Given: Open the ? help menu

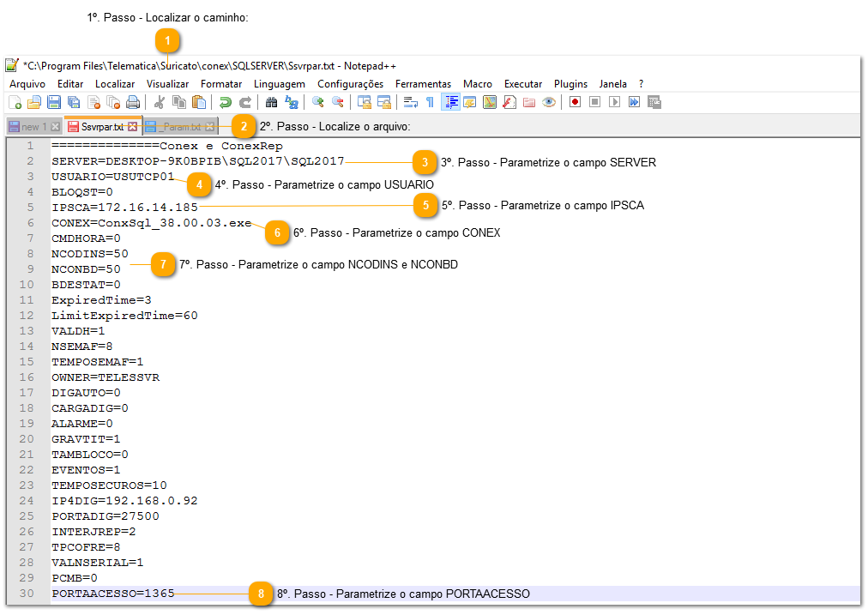Looking at the screenshot, I should (641, 84).
